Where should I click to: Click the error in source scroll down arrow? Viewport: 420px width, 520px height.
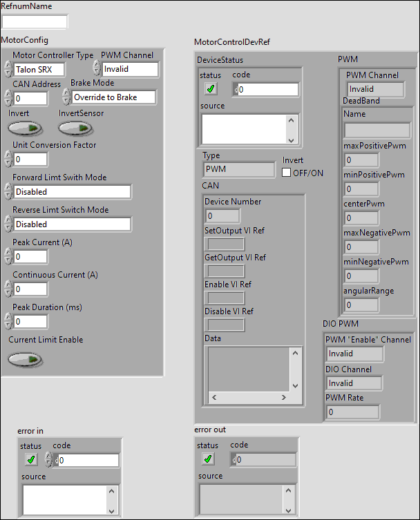pos(112,511)
